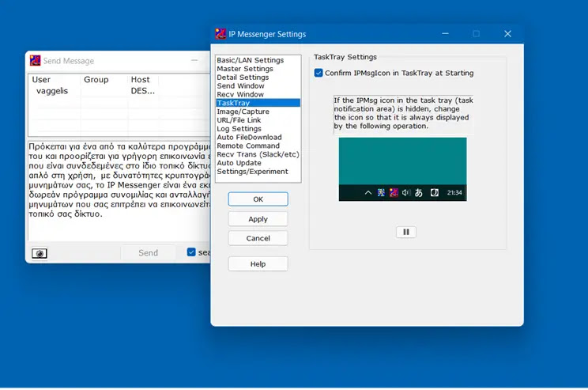Screen dimensions: 588x390
Task: Open Send Window settings
Action: point(258,86)
